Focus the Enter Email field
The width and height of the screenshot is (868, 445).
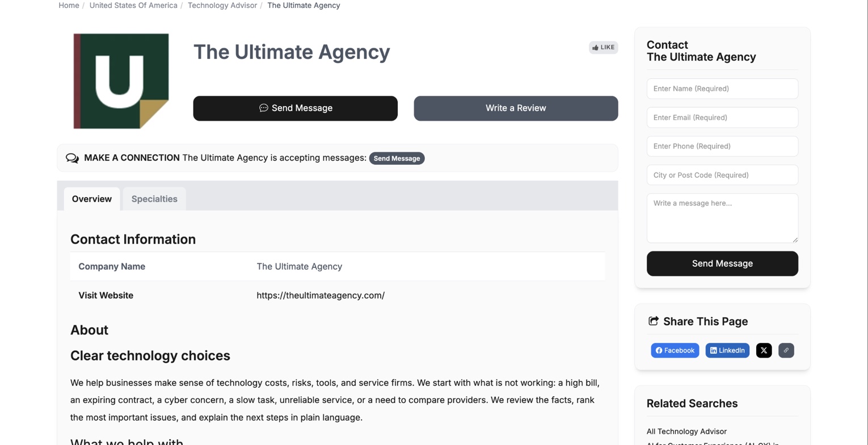coord(722,117)
